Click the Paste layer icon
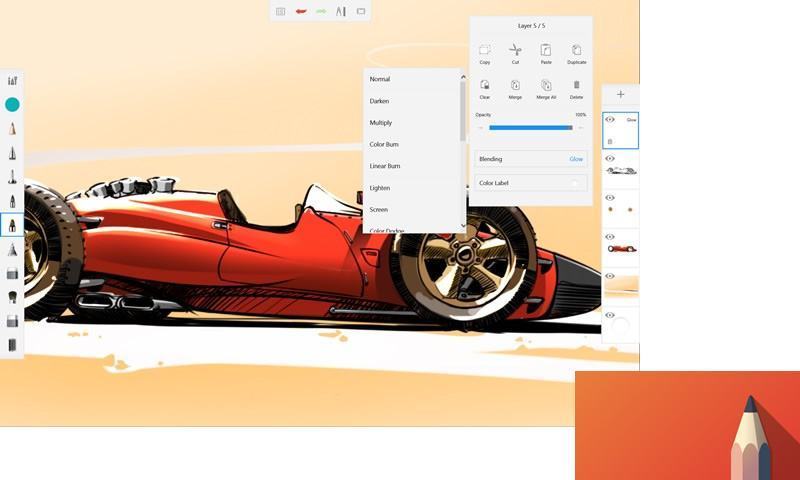Image resolution: width=800 pixels, height=480 pixels. coord(546,50)
